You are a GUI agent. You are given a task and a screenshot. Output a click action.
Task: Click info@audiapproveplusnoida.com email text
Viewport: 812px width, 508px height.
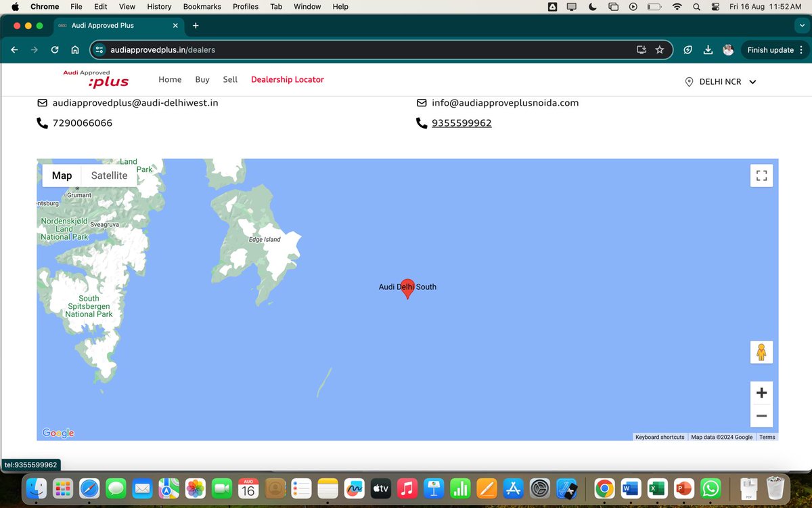[x=505, y=103]
